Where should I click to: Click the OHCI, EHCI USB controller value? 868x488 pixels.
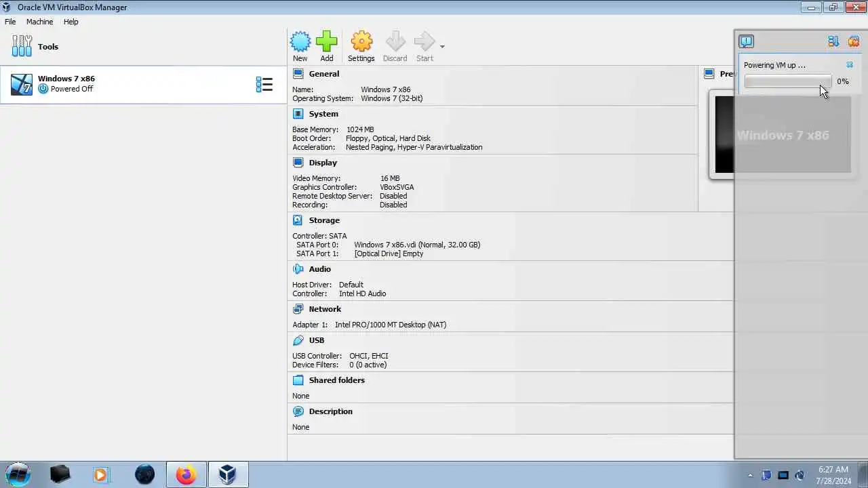pyautogui.click(x=369, y=356)
